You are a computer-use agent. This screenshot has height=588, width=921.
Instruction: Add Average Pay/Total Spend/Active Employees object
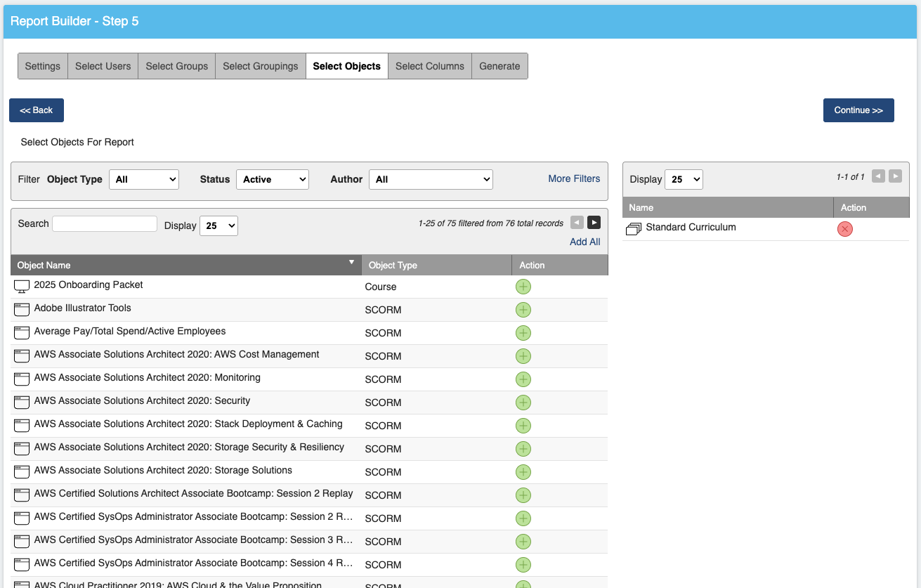coord(523,333)
